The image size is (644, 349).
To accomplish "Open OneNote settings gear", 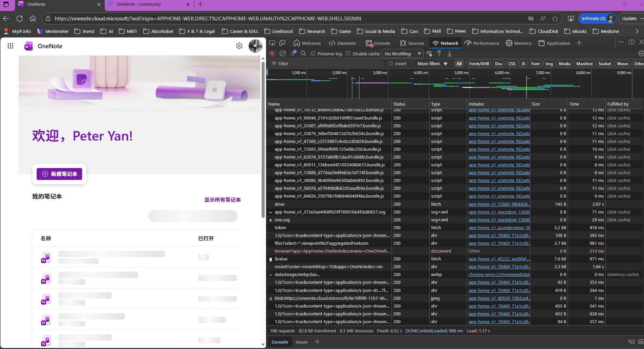I will [239, 46].
